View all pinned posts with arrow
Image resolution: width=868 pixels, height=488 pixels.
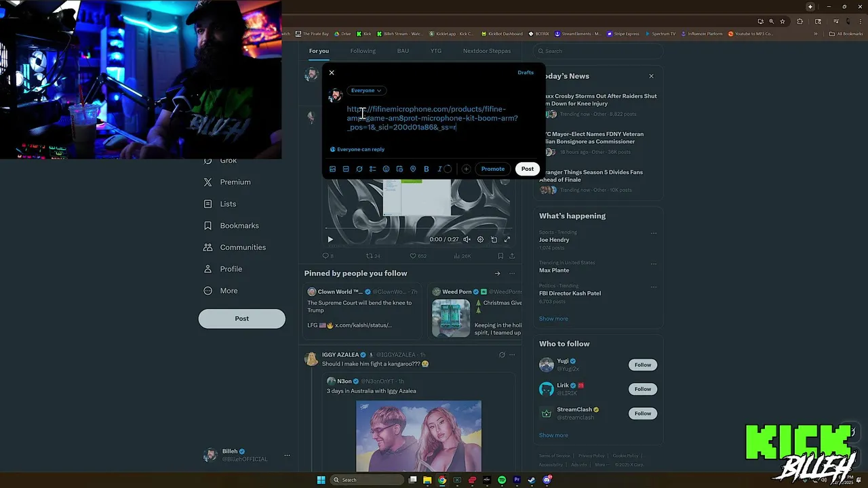click(x=497, y=274)
